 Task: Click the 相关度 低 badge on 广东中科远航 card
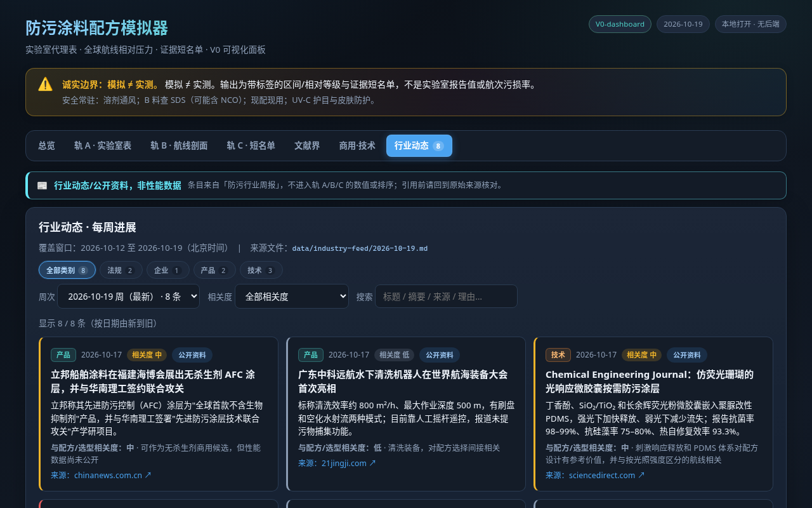click(x=394, y=355)
